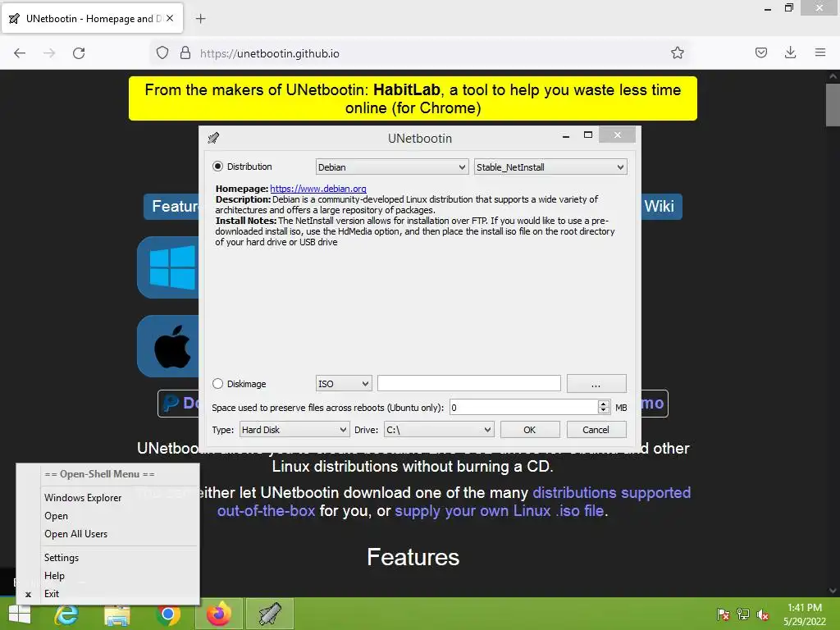
Task: Choose Help in Open-Shell menu
Action: click(119, 576)
